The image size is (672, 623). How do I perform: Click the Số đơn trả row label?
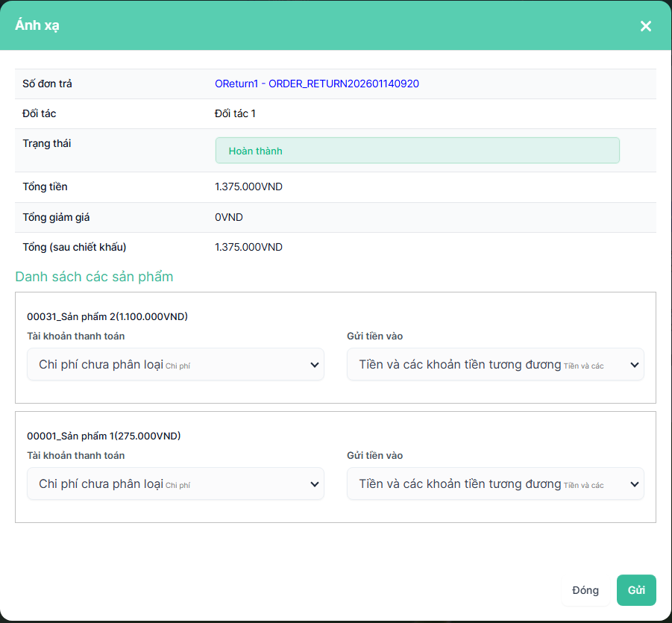pos(47,84)
